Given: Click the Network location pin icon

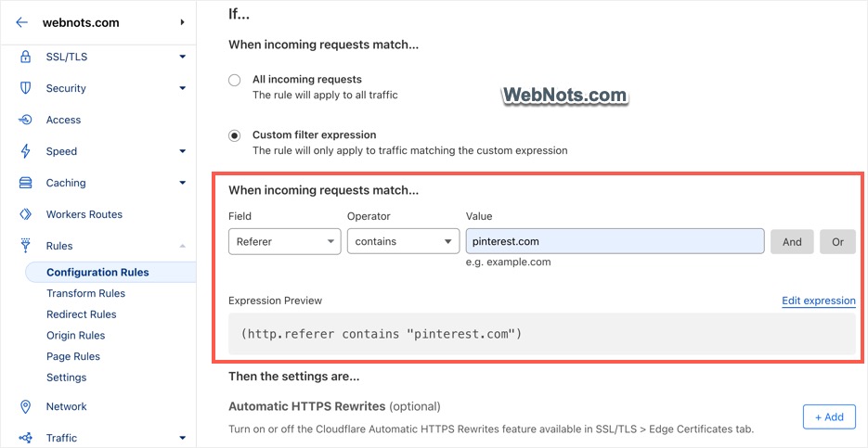Looking at the screenshot, I should coord(25,406).
